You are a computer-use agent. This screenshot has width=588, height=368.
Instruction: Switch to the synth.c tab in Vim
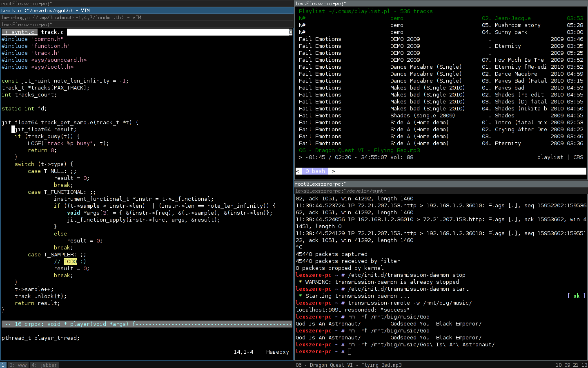click(20, 32)
